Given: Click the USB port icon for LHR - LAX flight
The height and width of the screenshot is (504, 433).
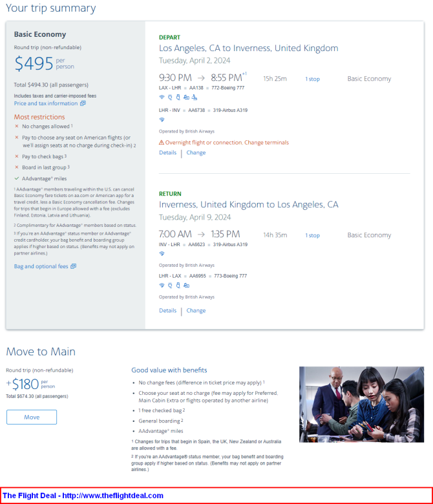Looking at the screenshot, I should pos(178,285).
